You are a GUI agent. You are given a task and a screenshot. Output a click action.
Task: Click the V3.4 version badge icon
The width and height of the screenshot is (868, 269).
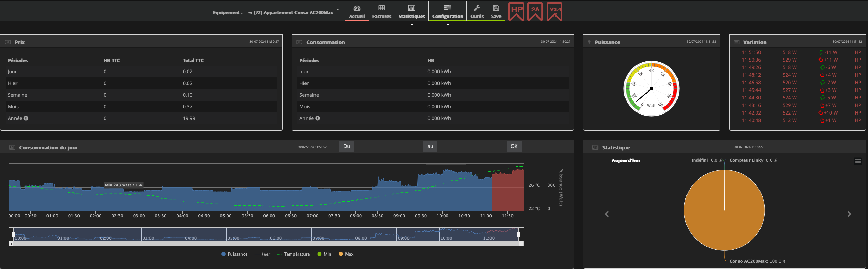(554, 11)
